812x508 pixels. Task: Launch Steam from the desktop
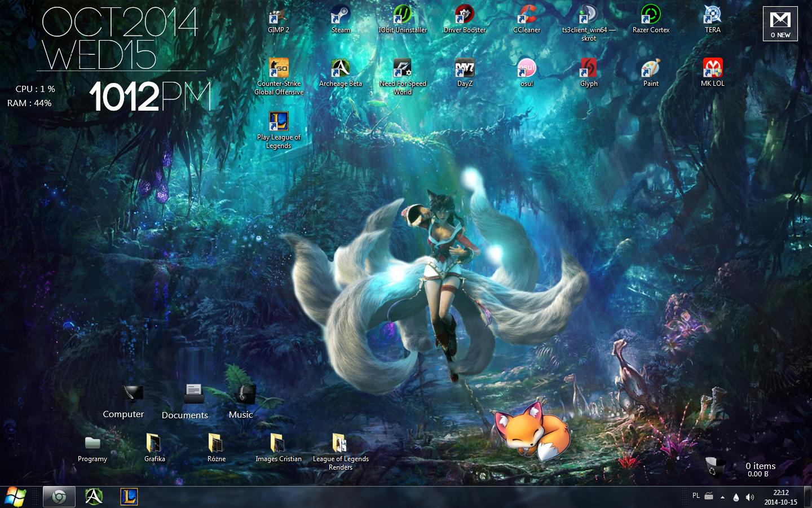pyautogui.click(x=341, y=19)
